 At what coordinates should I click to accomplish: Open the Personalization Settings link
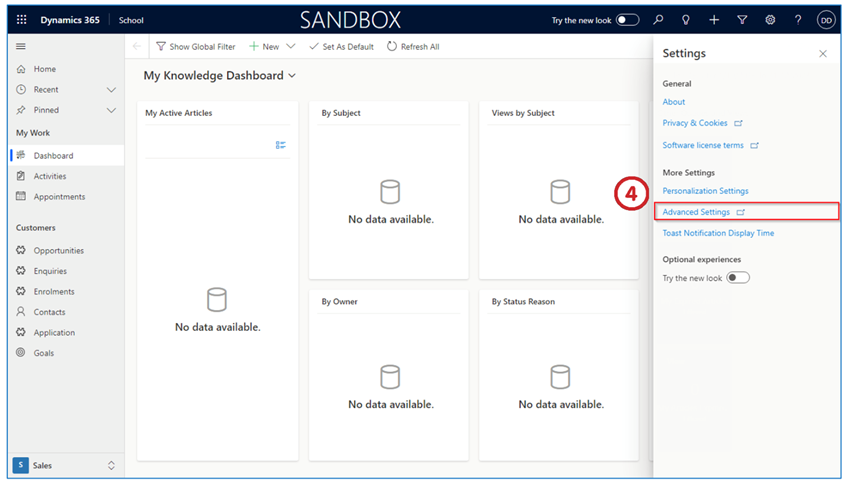pos(705,191)
